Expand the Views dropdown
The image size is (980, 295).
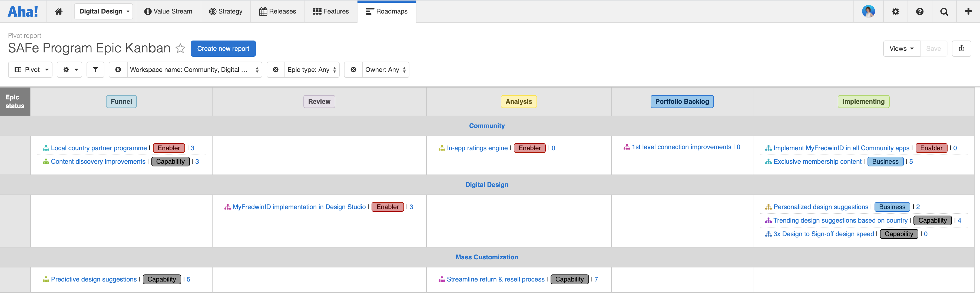point(902,48)
